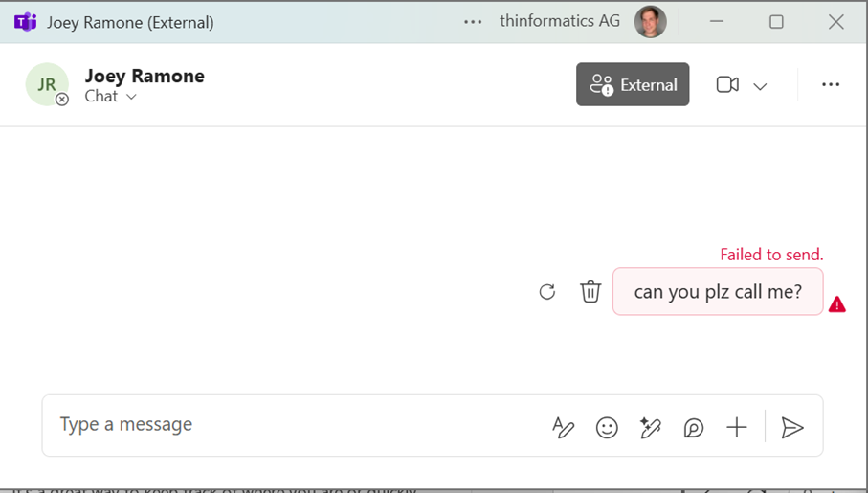
Task: Retry sending the failed message
Action: (x=547, y=291)
